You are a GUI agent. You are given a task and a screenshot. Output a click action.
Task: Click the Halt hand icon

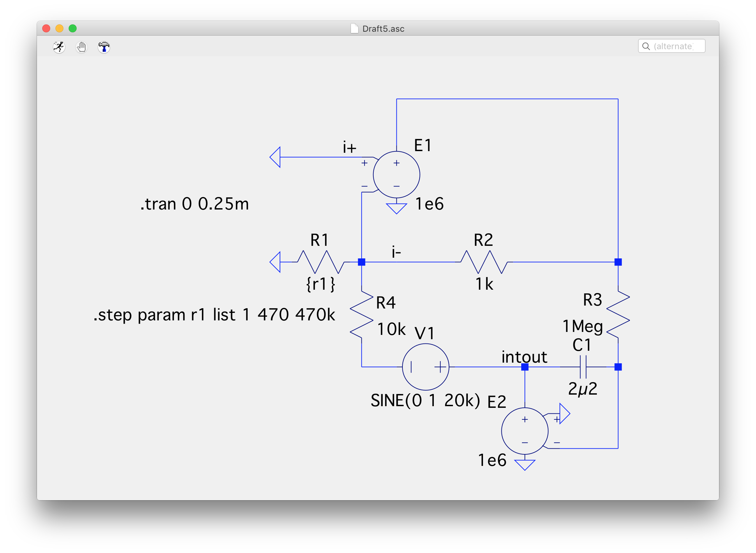[x=82, y=47]
